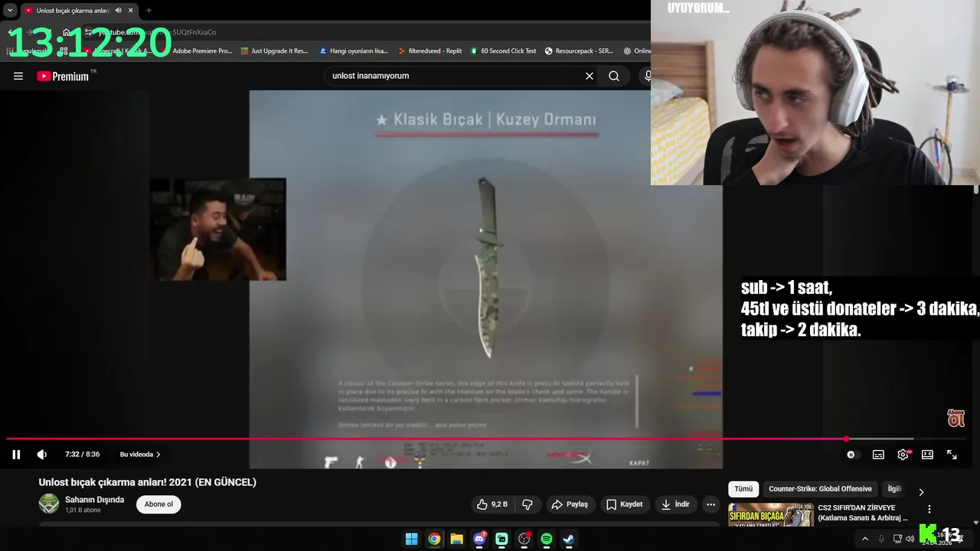
Task: Show more filter chips arrow
Action: coord(921,491)
